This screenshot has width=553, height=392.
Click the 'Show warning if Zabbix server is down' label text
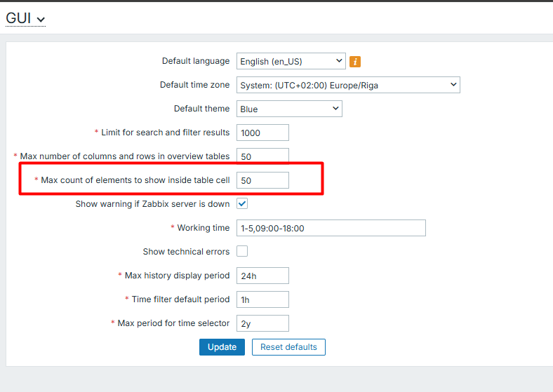(152, 204)
